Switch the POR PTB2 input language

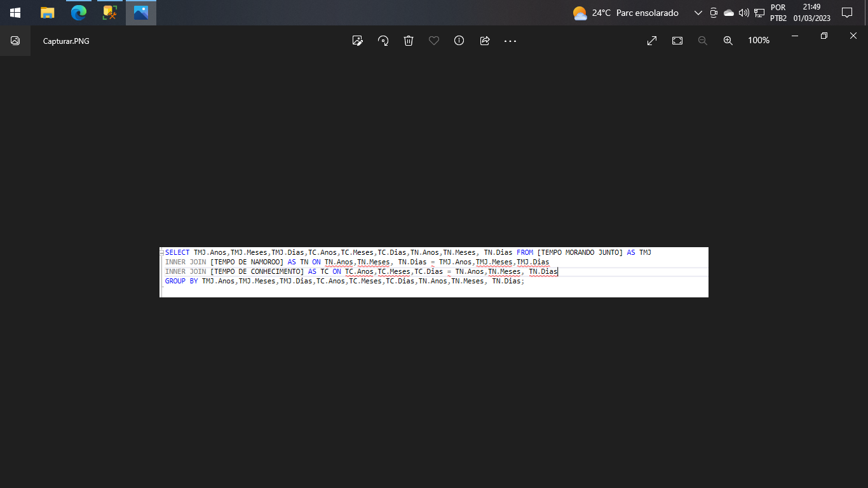point(778,13)
